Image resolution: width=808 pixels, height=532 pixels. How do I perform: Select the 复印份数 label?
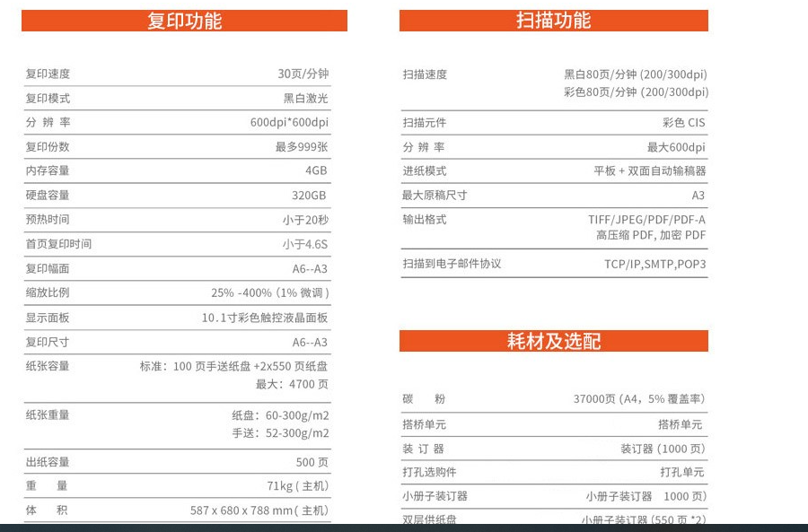(48, 147)
